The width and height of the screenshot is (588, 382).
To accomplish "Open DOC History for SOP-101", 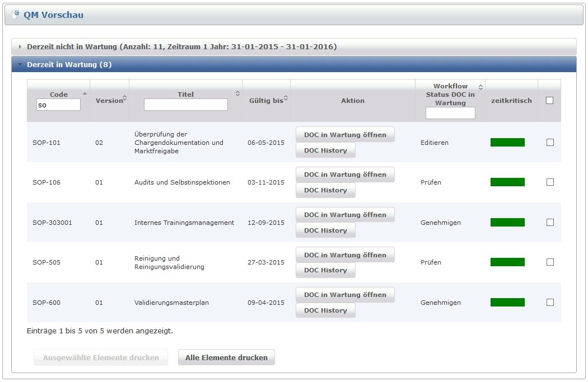I will 325,150.
